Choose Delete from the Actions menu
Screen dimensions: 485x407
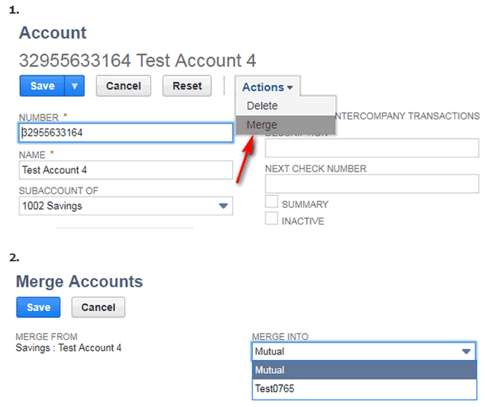[x=285, y=106]
